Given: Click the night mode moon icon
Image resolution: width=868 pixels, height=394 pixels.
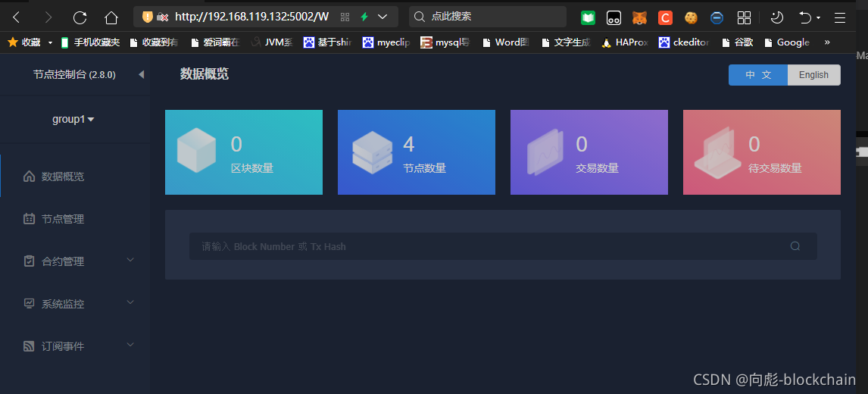Looking at the screenshot, I should click(x=776, y=17).
